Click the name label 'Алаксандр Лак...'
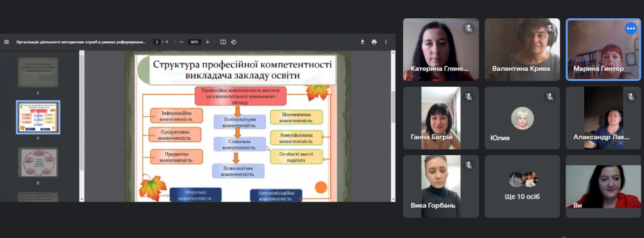The height and width of the screenshot is (238, 644). click(x=601, y=137)
